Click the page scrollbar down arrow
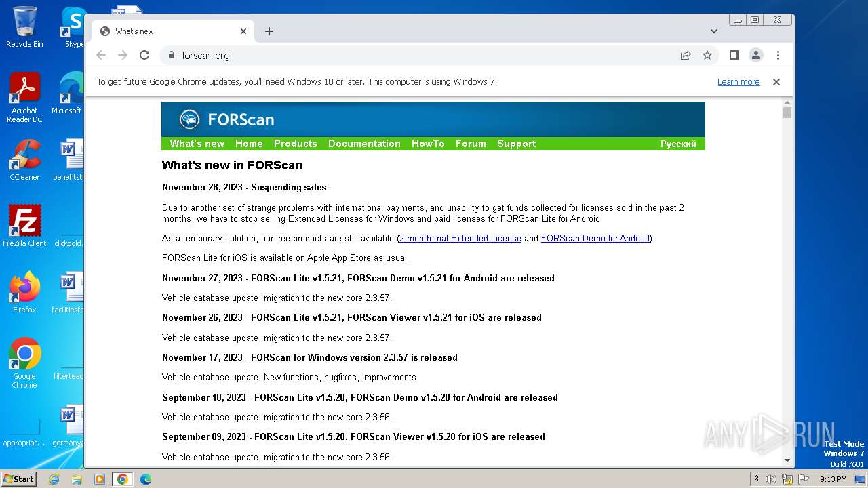Screen dimensions: 868x488 pyautogui.click(x=787, y=460)
